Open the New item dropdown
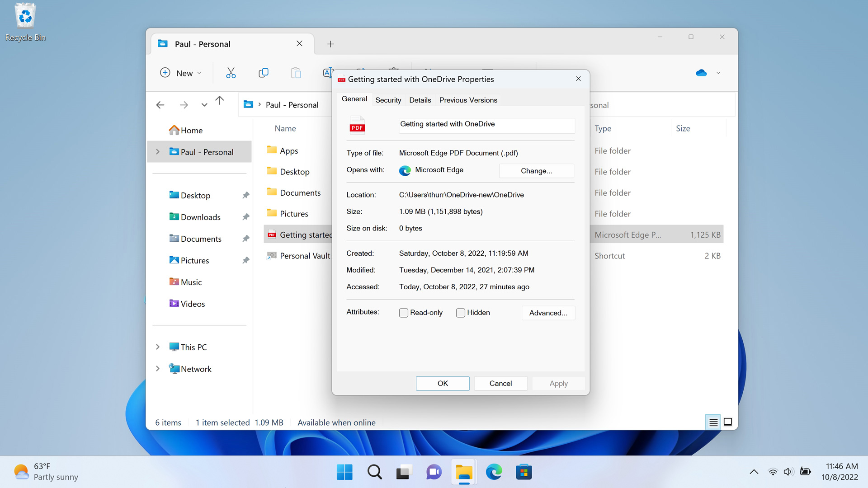 [x=181, y=73]
